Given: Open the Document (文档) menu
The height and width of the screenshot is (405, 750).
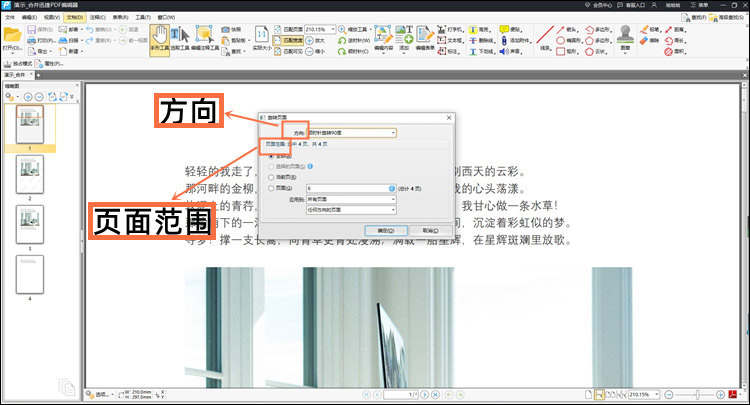Looking at the screenshot, I should click(75, 17).
